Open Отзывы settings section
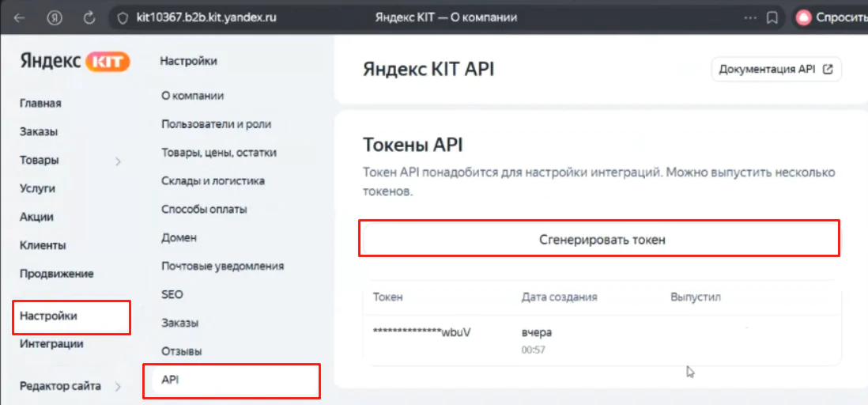 (182, 351)
